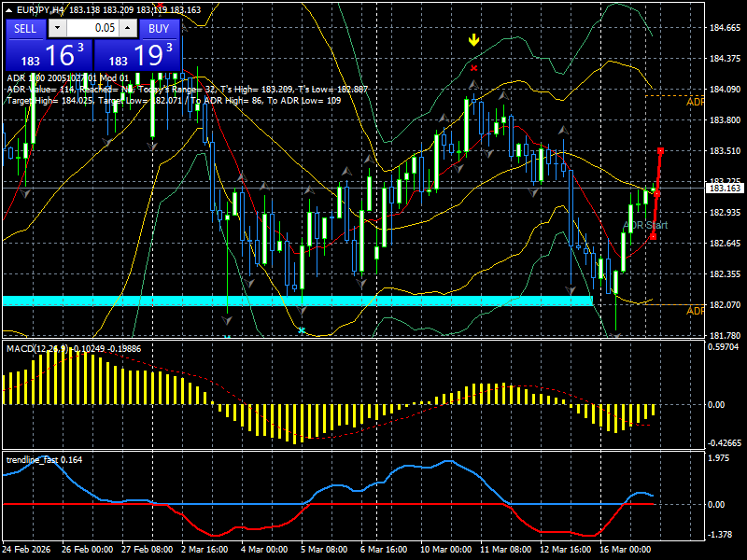Click the upper orange ADR label near 184.090

point(695,102)
